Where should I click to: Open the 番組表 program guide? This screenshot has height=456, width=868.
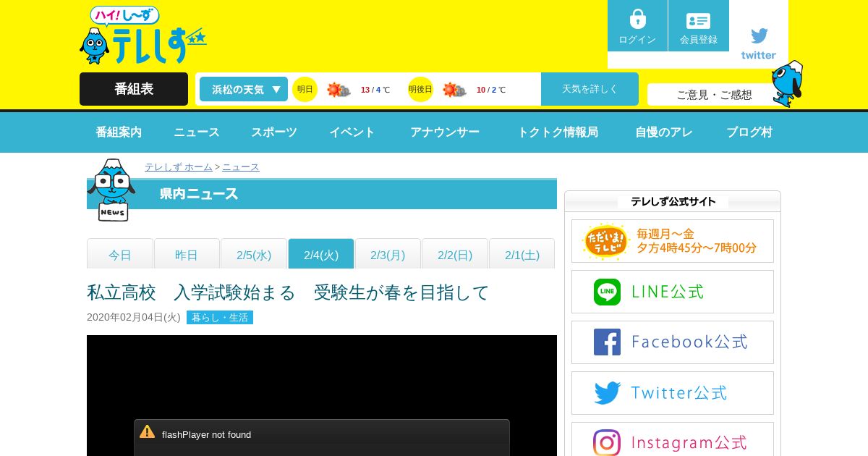click(134, 89)
